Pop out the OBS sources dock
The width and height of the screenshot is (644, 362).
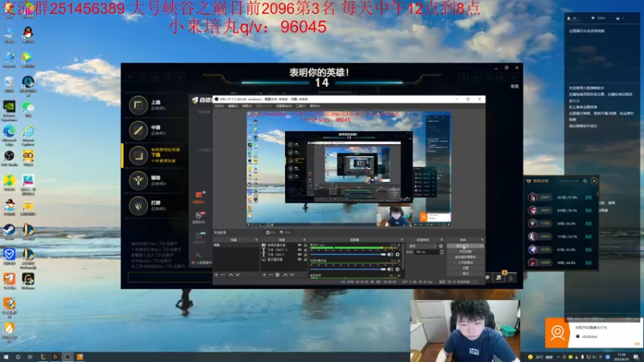(304, 240)
